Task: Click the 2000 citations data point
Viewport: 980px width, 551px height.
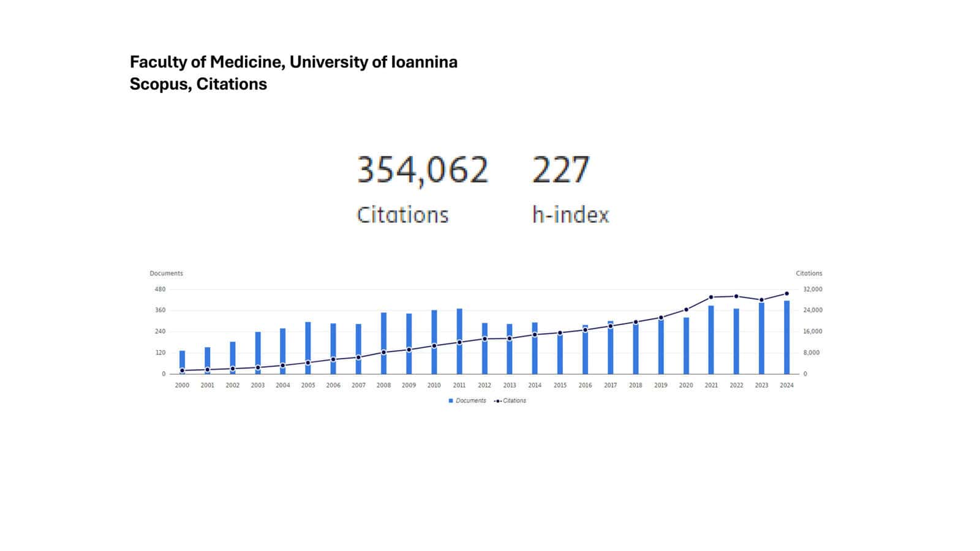Action: tap(182, 370)
